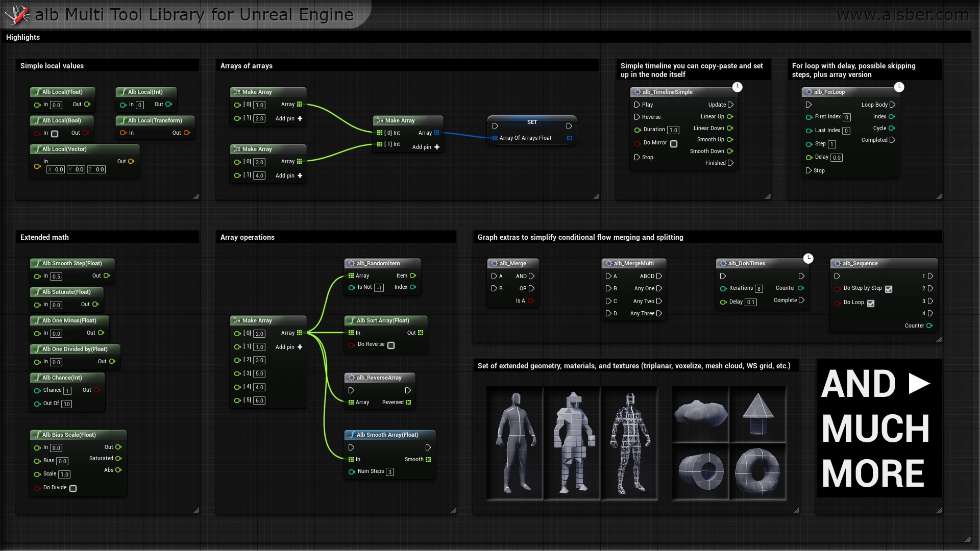The width and height of the screenshot is (980, 551).
Task: Select the Highlights tab label
Action: [22, 37]
